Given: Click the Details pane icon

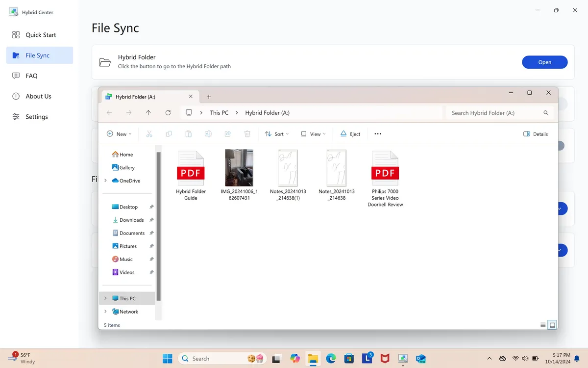Looking at the screenshot, I should coord(536,134).
